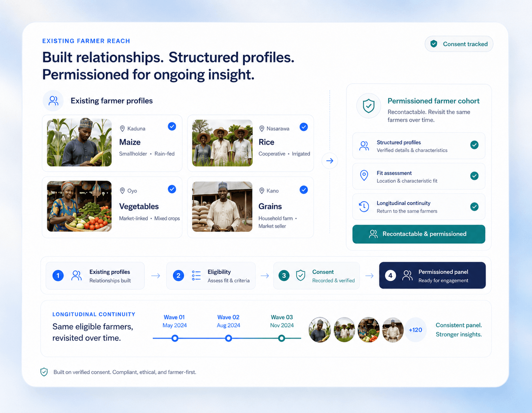The image size is (532, 413).
Task: Click the Fit assessment location pin icon
Action: [364, 175]
